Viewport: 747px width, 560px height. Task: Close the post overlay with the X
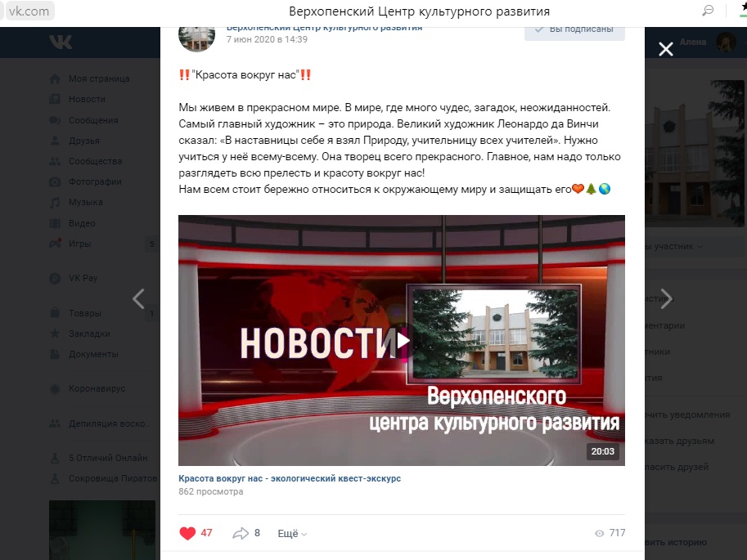tap(665, 48)
